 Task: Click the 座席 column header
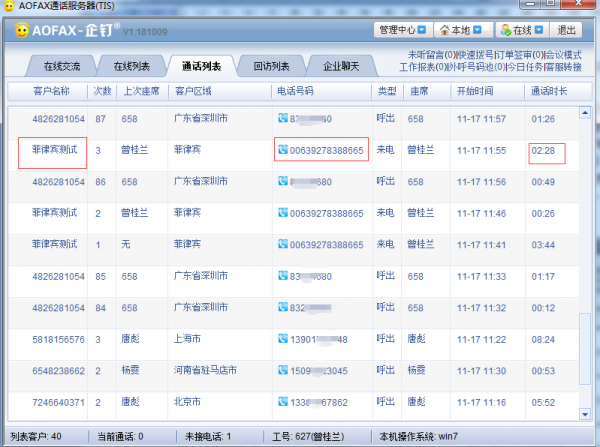pos(419,91)
